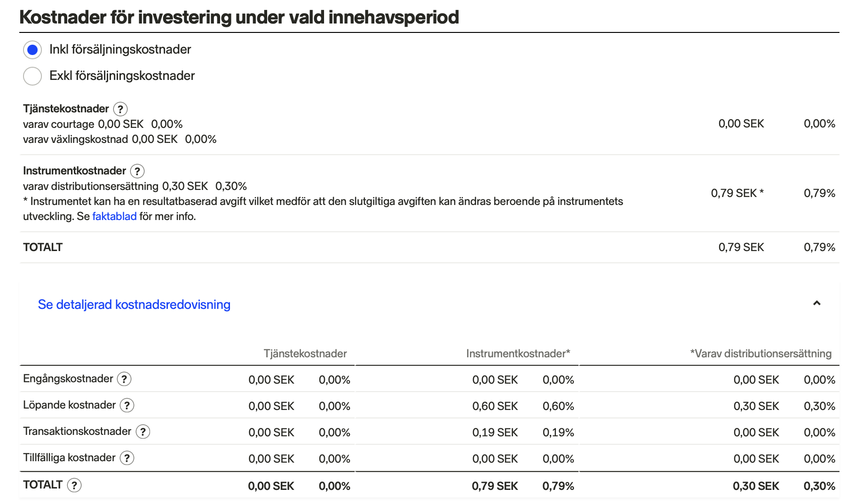
Task: Show Tillfälliga kostnader help tooltip
Action: point(127,458)
